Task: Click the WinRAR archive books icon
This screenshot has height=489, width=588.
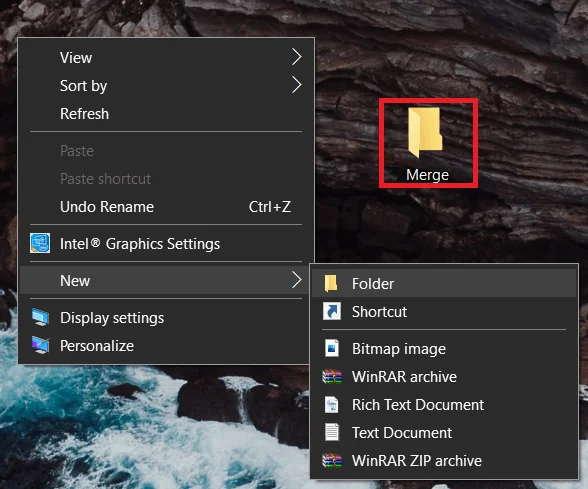Action: (332, 376)
